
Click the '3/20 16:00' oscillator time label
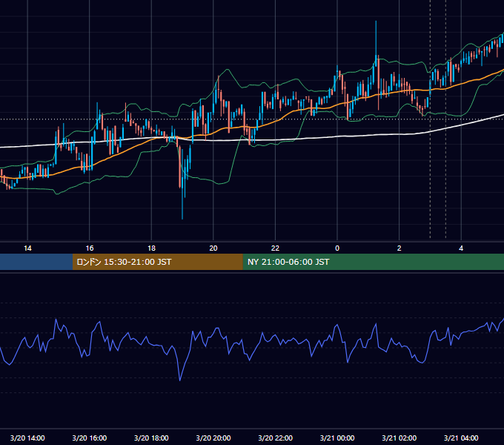[90, 438]
